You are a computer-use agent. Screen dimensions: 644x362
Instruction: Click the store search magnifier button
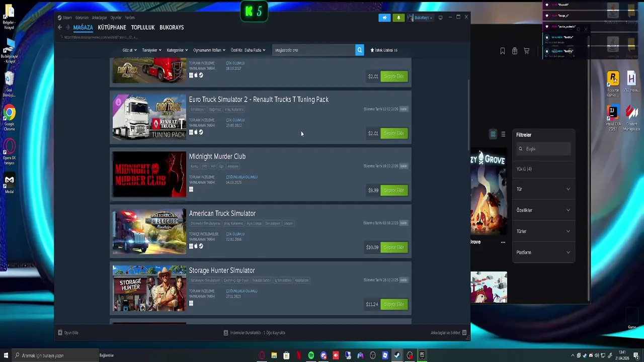click(359, 50)
